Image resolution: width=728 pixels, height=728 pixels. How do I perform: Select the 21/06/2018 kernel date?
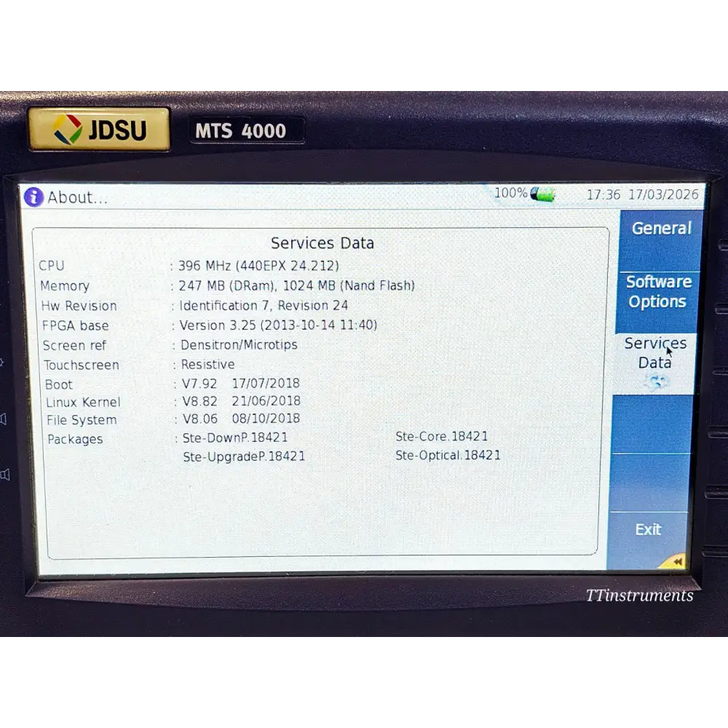coord(266,401)
